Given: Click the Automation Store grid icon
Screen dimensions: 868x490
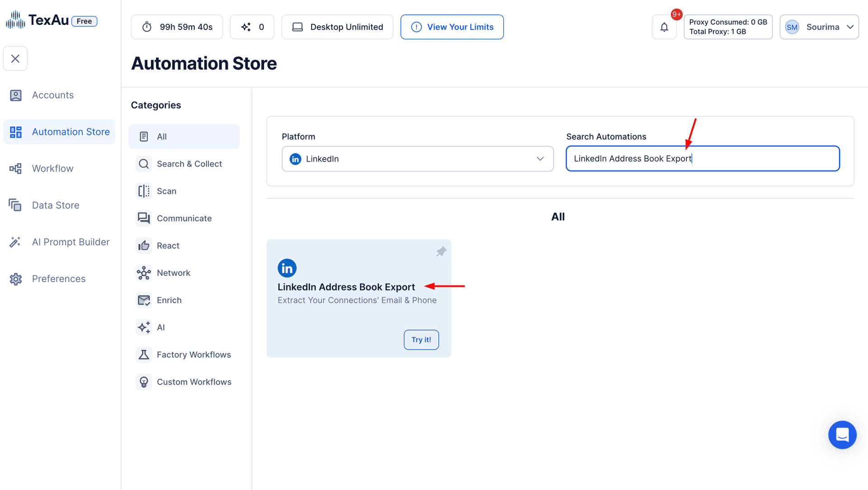Looking at the screenshot, I should coord(16,132).
